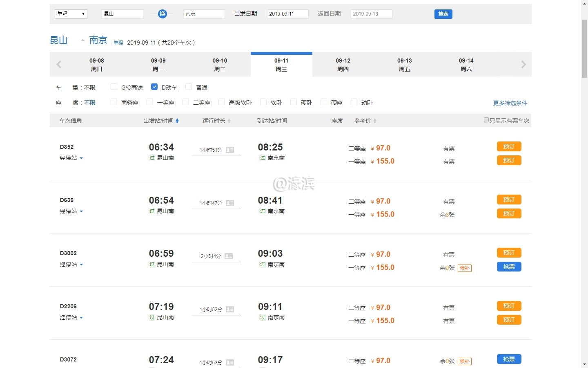Open the 单程 trip type dropdown
This screenshot has height=368, width=588.
tap(71, 14)
